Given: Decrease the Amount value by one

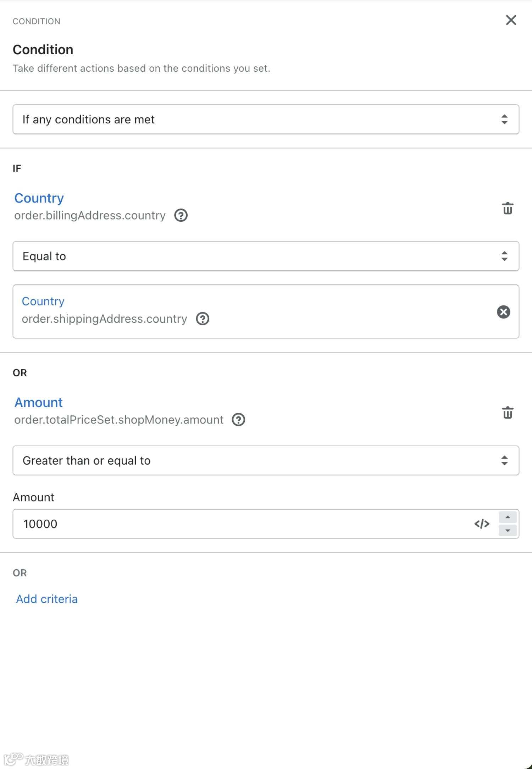Looking at the screenshot, I should (x=508, y=531).
